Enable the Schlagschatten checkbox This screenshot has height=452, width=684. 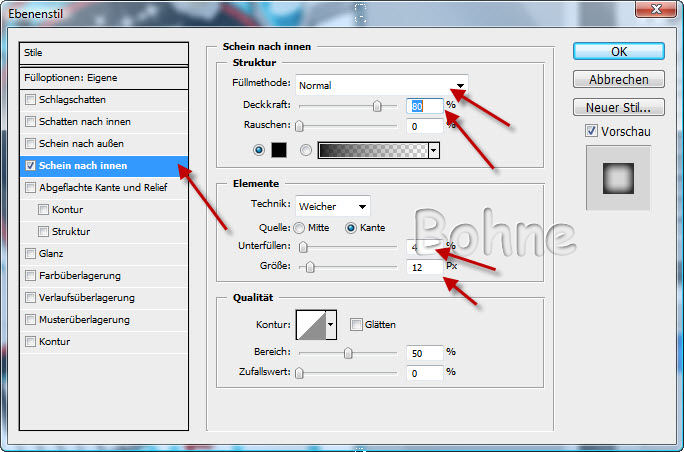tap(31, 100)
